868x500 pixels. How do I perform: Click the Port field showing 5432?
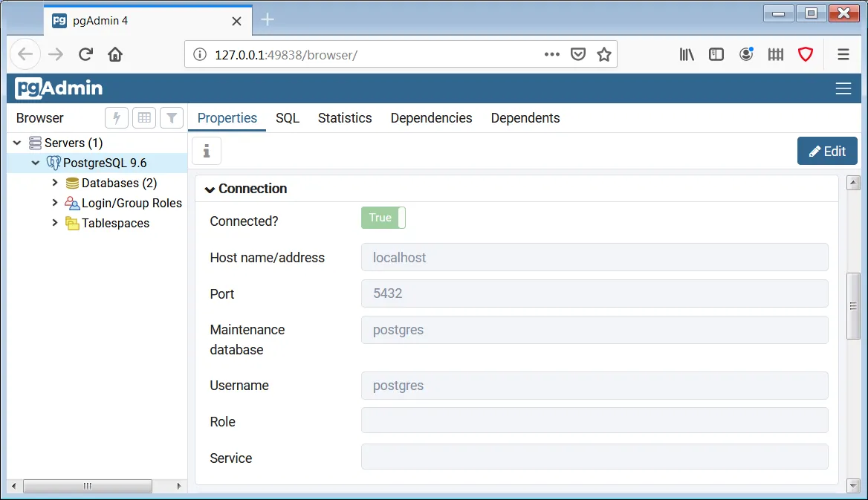tap(595, 293)
